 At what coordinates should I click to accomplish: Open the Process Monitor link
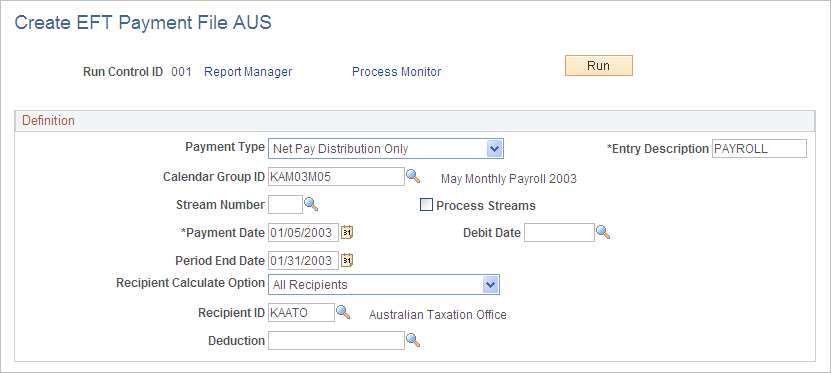[396, 72]
